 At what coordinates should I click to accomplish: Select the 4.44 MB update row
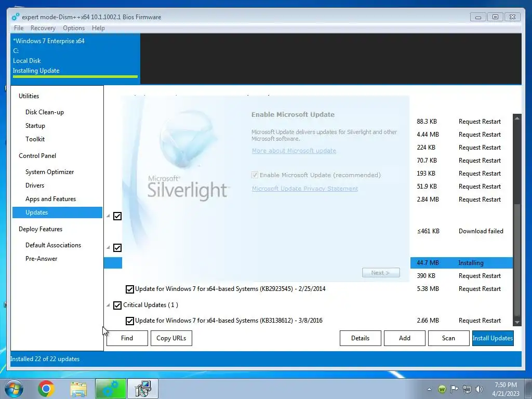[x=309, y=135]
